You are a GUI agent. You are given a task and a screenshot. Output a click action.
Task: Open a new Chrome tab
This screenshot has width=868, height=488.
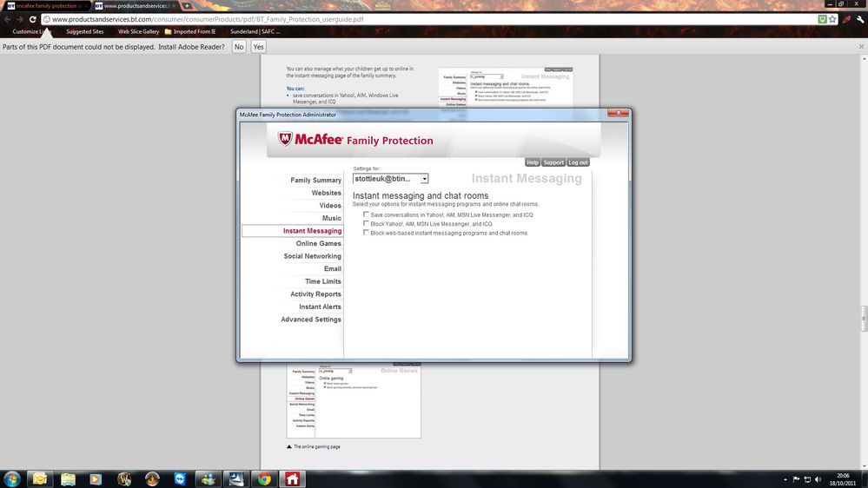tap(187, 5)
